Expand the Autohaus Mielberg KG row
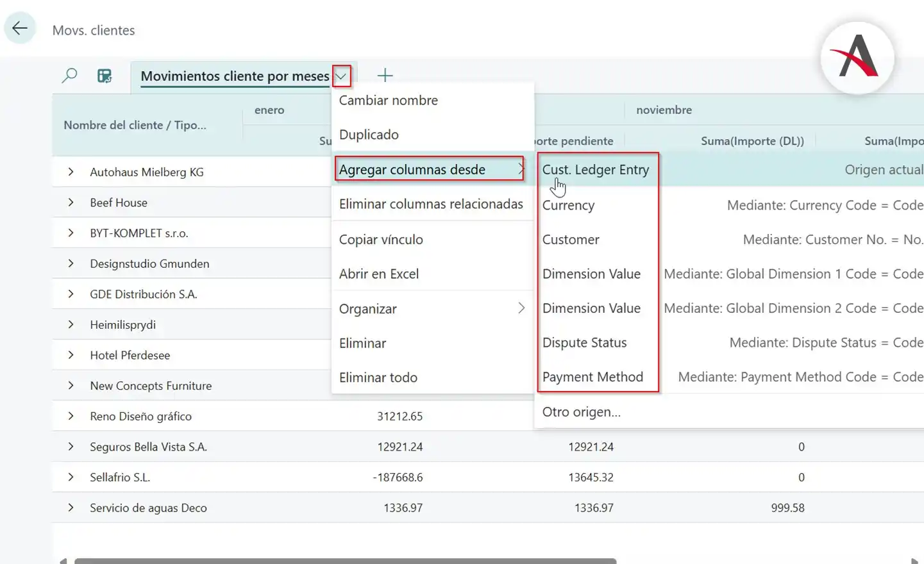This screenshot has width=924, height=564. 71,172
